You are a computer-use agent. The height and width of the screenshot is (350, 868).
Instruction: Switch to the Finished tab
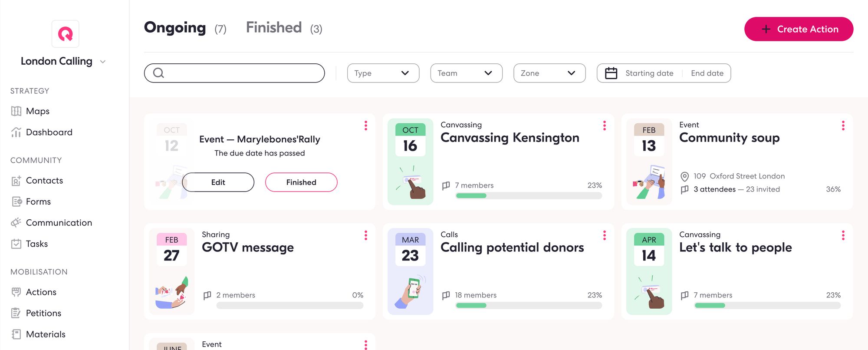274,27
